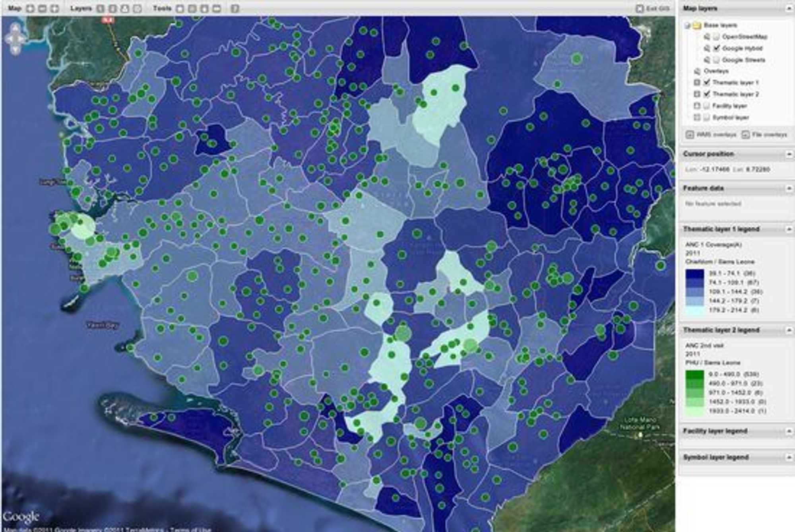795x532 pixels.
Task: Collapse the Base layers tree node
Action: [688, 25]
